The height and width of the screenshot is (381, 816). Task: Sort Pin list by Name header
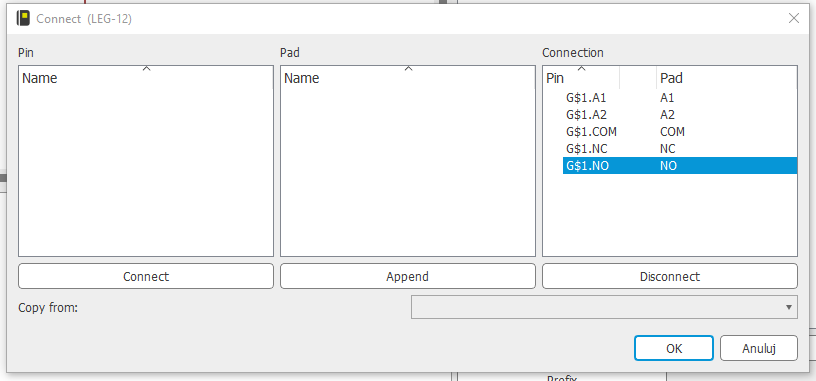(x=146, y=78)
